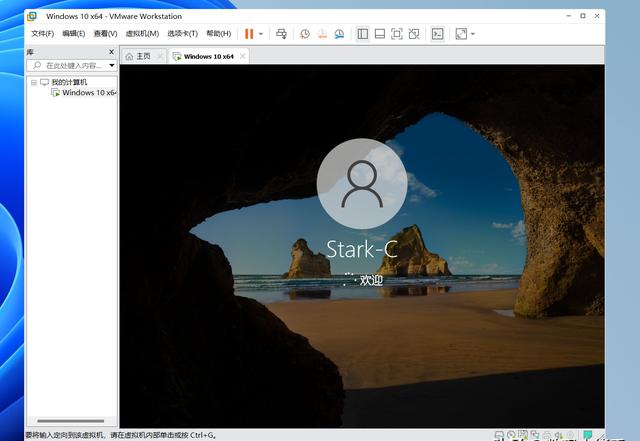Viewport: 640px width, 441px height.
Task: Click the stretch guest display icon
Action: click(x=461, y=34)
